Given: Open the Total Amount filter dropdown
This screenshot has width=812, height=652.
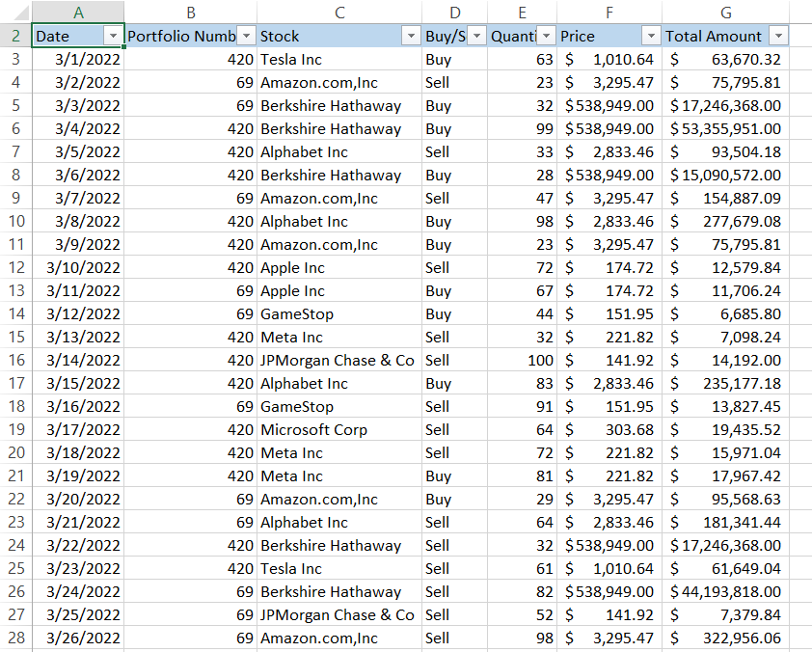Looking at the screenshot, I should point(778,37).
